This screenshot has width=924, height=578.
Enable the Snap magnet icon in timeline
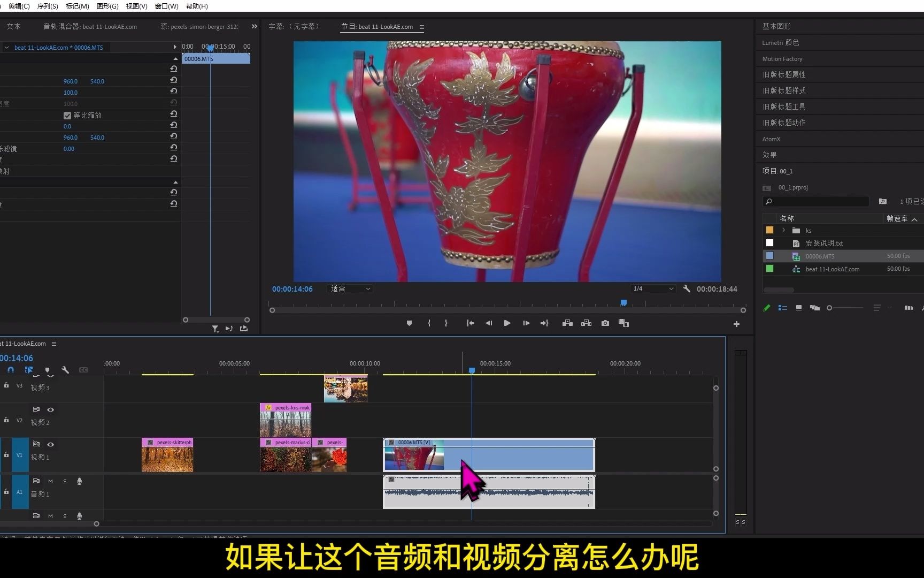[x=11, y=370]
